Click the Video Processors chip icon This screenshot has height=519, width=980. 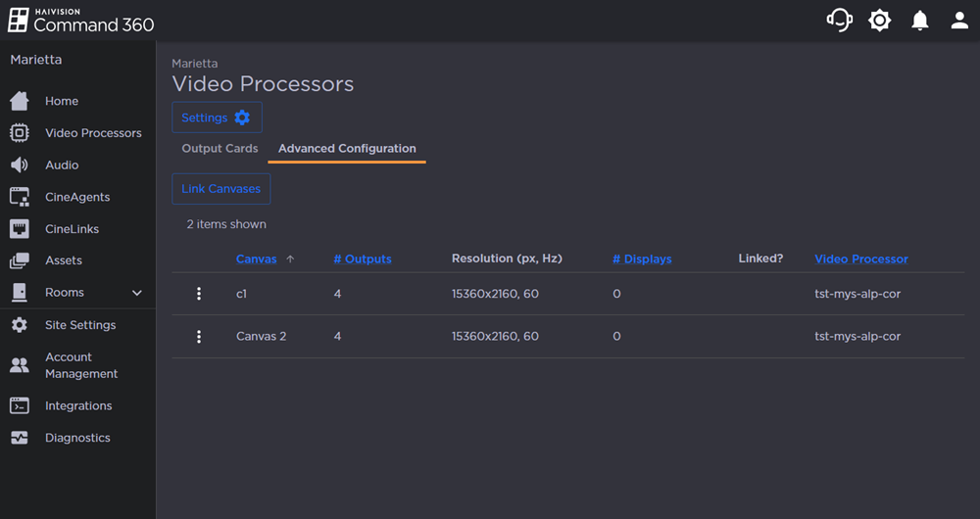click(20, 132)
